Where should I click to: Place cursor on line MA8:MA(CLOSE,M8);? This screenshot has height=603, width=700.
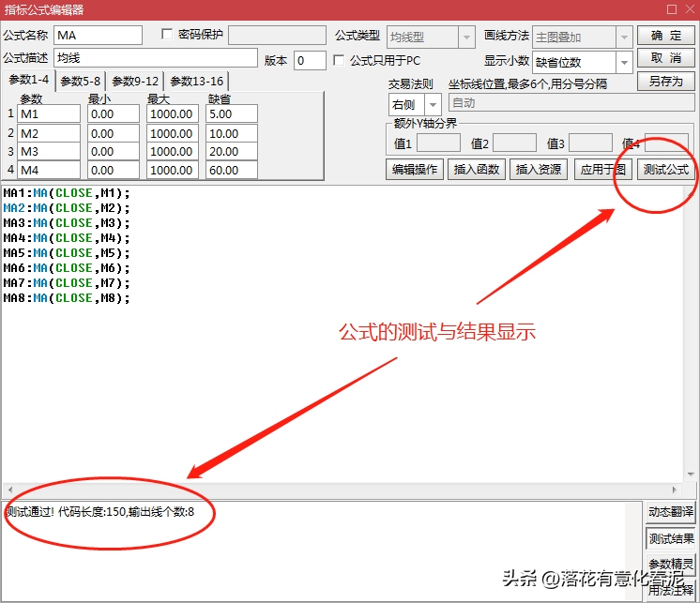point(67,298)
